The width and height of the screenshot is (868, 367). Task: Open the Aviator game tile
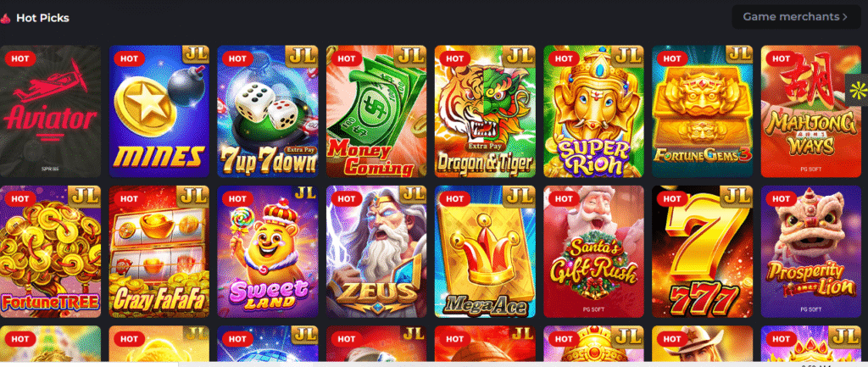tap(50, 111)
